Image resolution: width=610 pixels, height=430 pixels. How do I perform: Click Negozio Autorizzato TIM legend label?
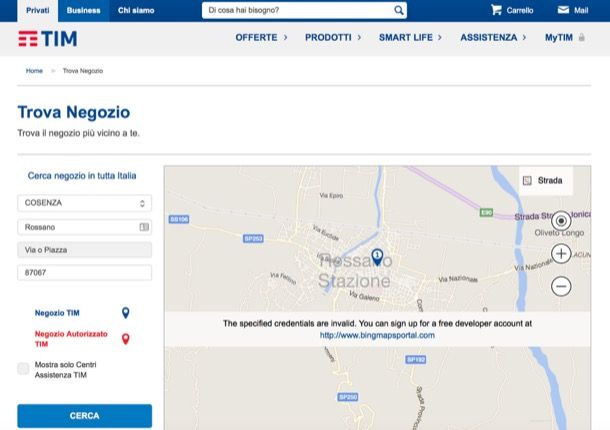pos(71,339)
